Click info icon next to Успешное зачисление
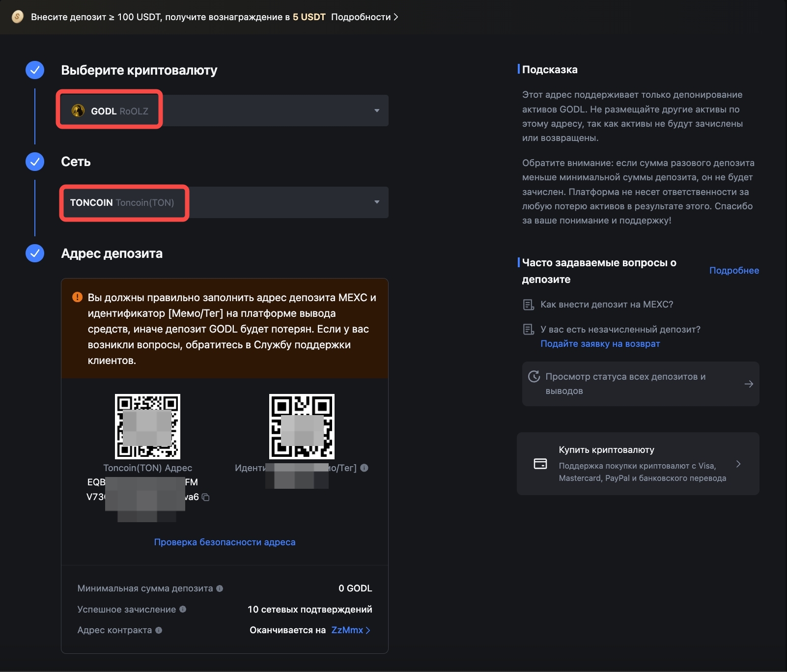787x672 pixels. 183,609
